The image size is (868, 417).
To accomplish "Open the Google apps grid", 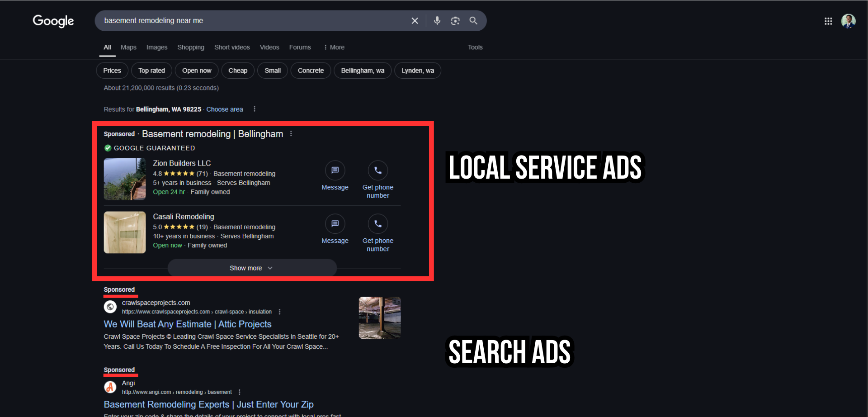I will (x=828, y=21).
